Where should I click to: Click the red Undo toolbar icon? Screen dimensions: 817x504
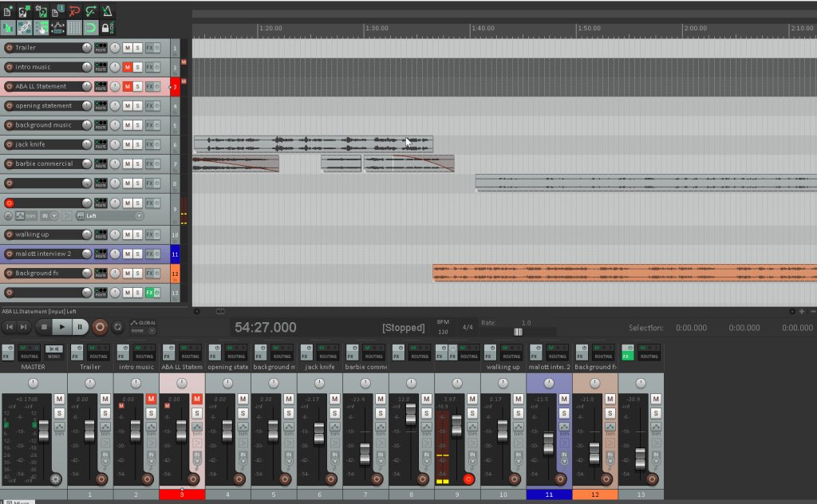tap(74, 11)
